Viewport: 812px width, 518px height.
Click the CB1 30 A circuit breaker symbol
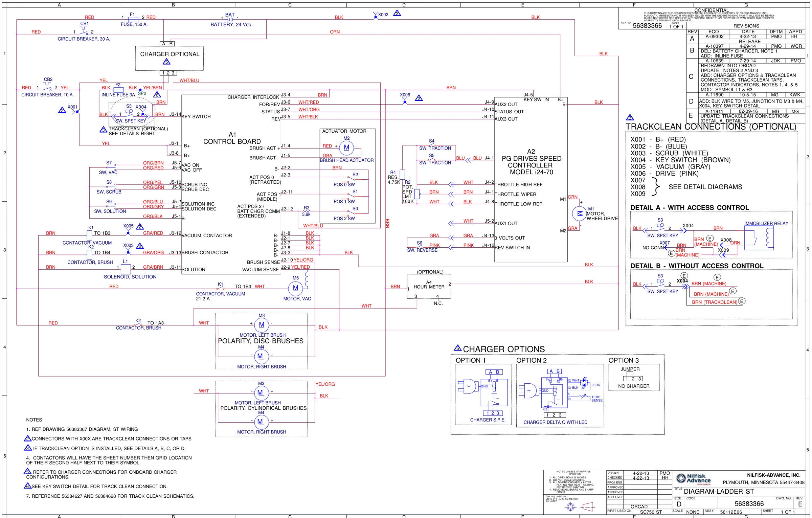point(84,31)
